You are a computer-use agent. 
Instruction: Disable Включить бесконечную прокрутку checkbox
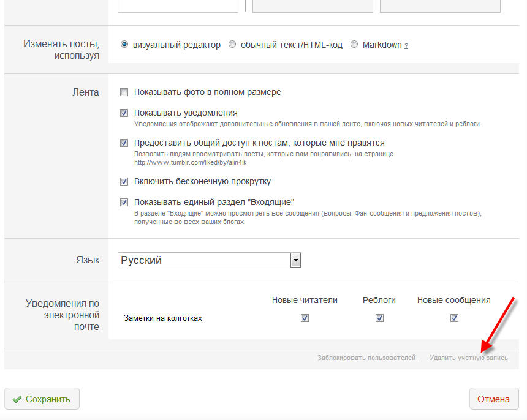(x=124, y=182)
